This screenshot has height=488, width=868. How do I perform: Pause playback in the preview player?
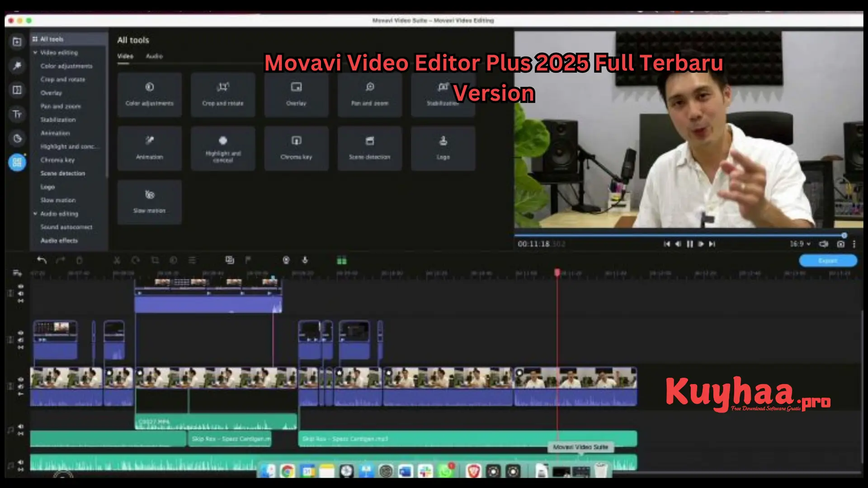(x=689, y=244)
